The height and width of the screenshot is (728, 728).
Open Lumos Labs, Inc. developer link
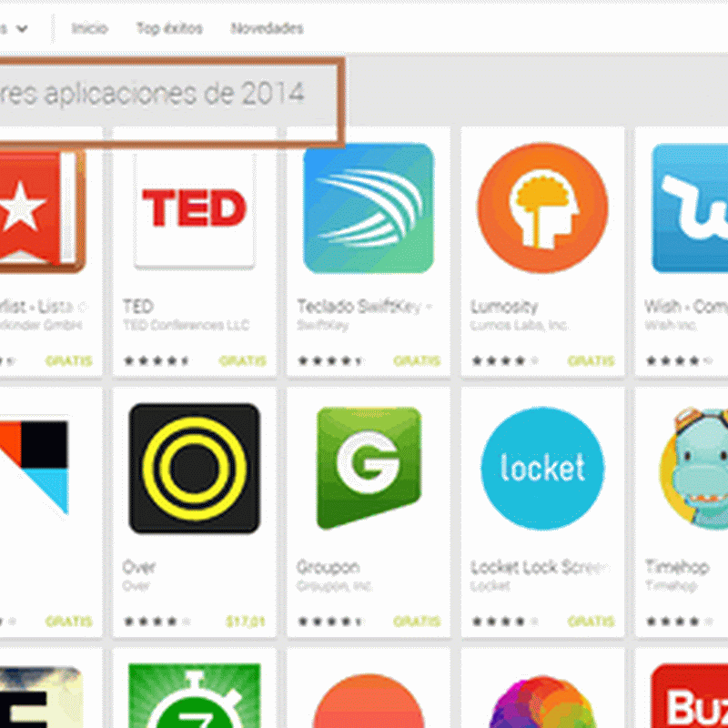pyautogui.click(x=519, y=325)
